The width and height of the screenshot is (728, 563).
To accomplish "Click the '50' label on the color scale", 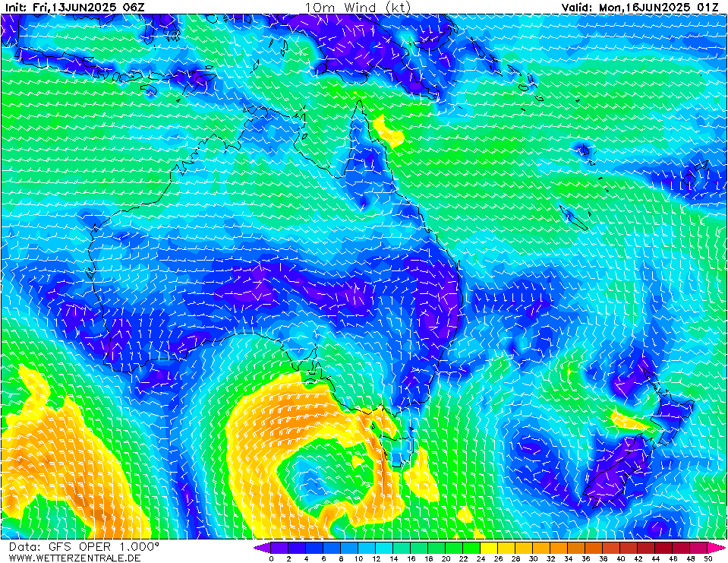I will [x=708, y=558].
